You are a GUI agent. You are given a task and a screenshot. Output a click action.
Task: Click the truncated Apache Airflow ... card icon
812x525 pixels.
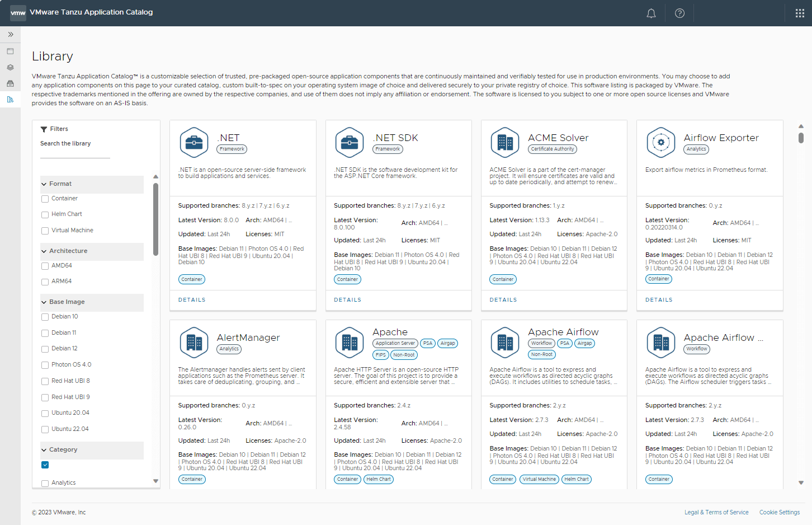(661, 342)
